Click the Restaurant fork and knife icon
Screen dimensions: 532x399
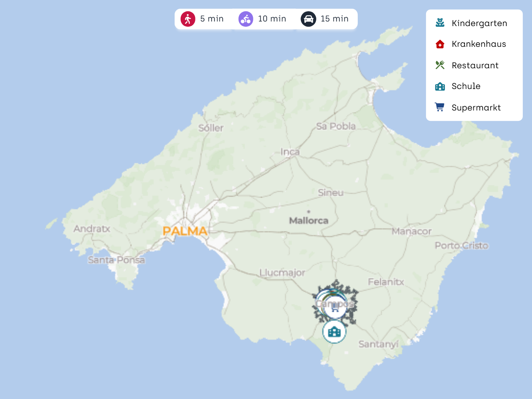pos(440,65)
